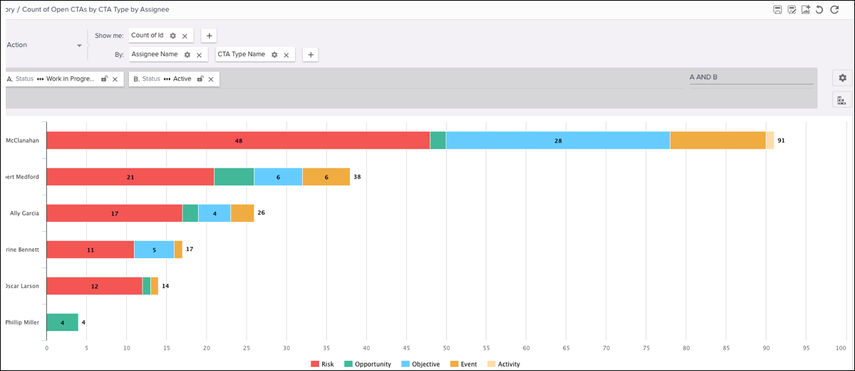Click the Ally Garcia axis label

[x=24, y=213]
